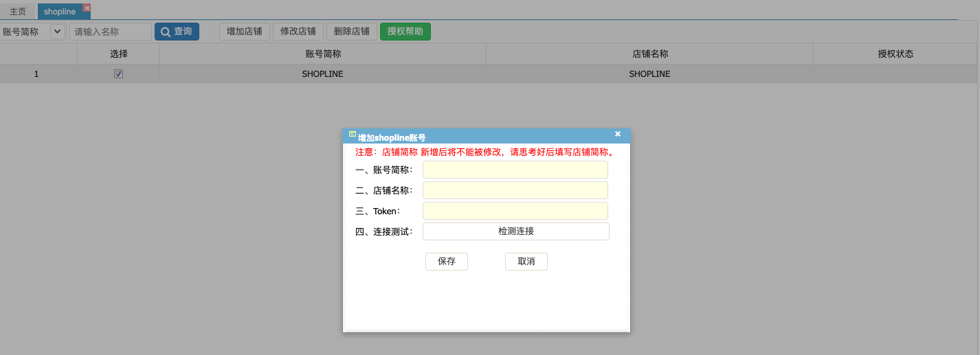Viewport: 980px width, 355px height.
Task: Open the 账号简称 search-field dropdown
Action: (x=57, y=32)
